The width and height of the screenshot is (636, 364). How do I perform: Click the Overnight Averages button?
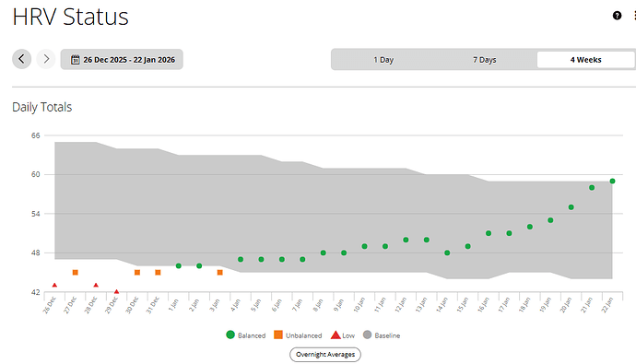pyautogui.click(x=325, y=354)
